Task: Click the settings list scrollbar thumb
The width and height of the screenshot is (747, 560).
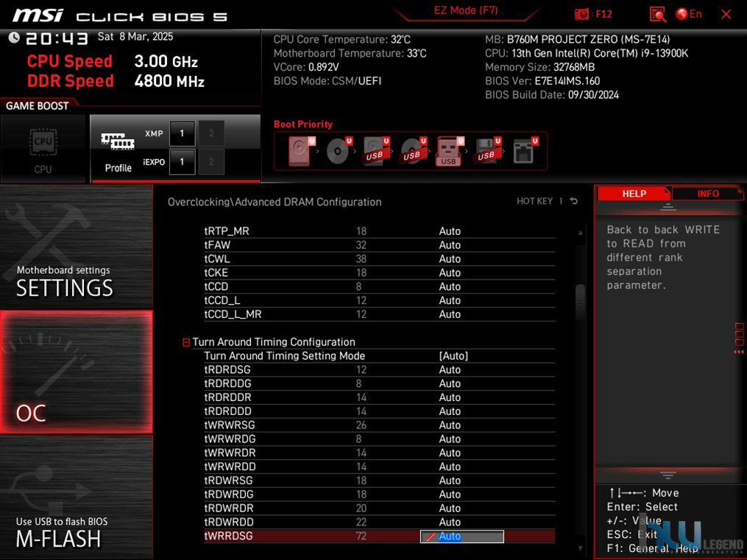Action: click(580, 302)
